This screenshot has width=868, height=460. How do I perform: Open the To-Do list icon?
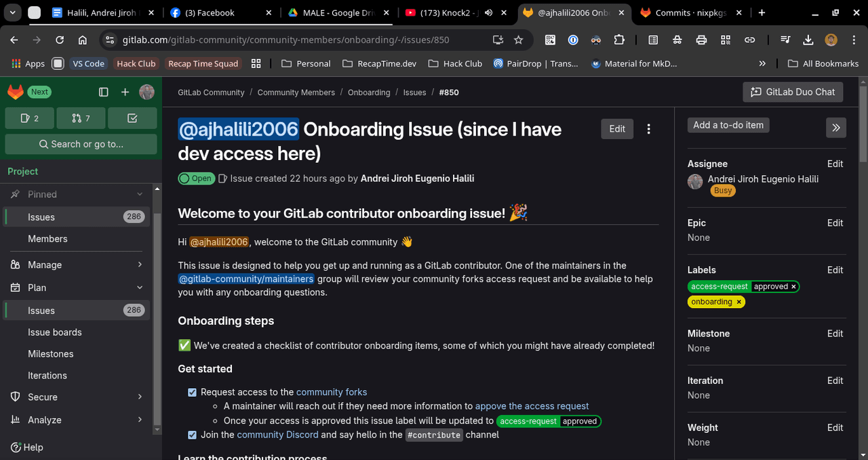pos(132,118)
